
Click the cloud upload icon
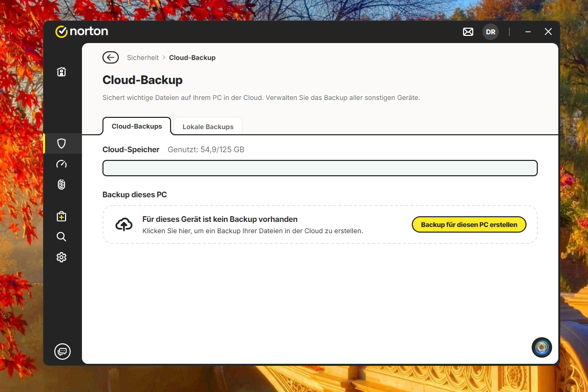tap(124, 224)
